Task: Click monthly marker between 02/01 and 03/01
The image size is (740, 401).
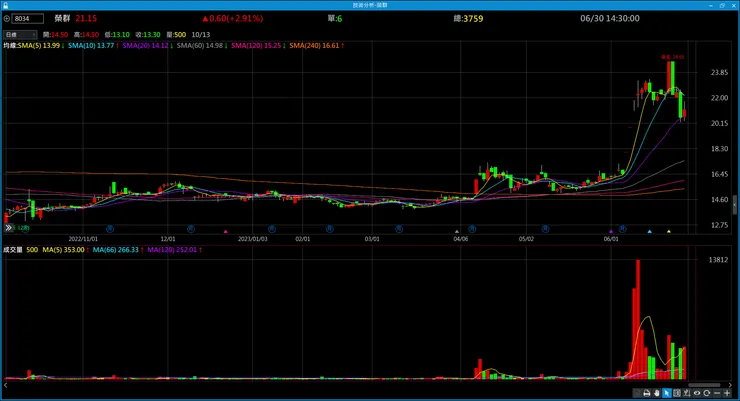Action: coord(330,229)
